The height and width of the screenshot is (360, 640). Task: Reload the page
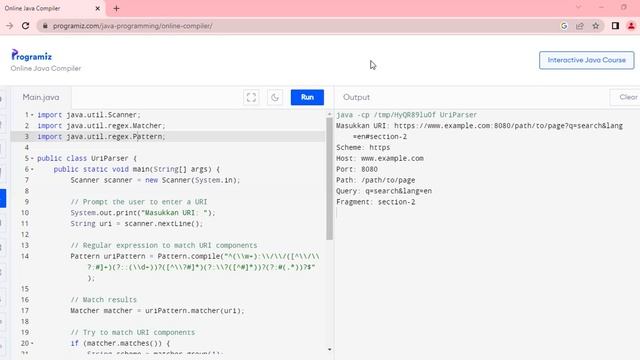(x=25, y=26)
